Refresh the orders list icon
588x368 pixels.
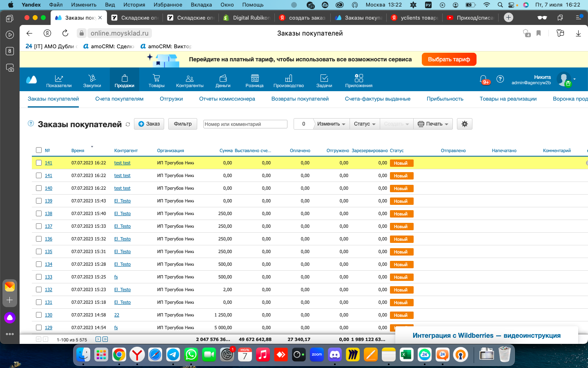point(128,124)
